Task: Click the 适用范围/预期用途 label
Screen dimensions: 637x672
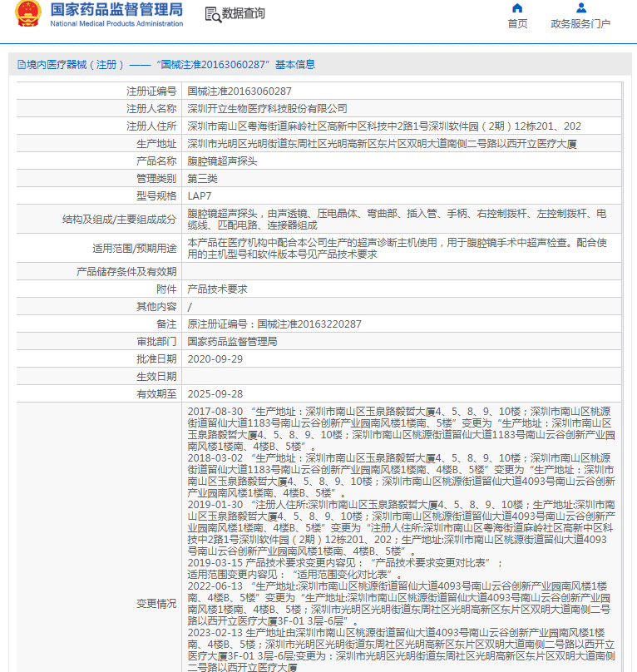Action: coord(134,249)
